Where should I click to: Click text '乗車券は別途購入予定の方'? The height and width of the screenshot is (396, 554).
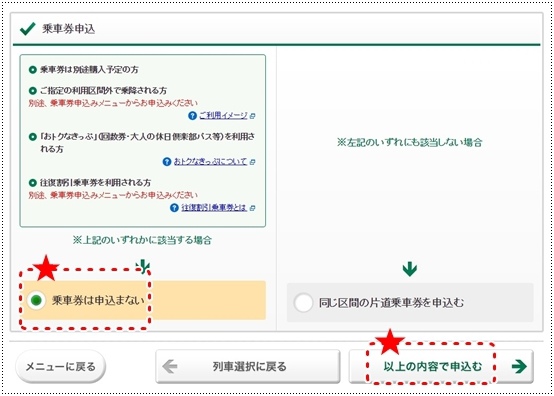(89, 70)
